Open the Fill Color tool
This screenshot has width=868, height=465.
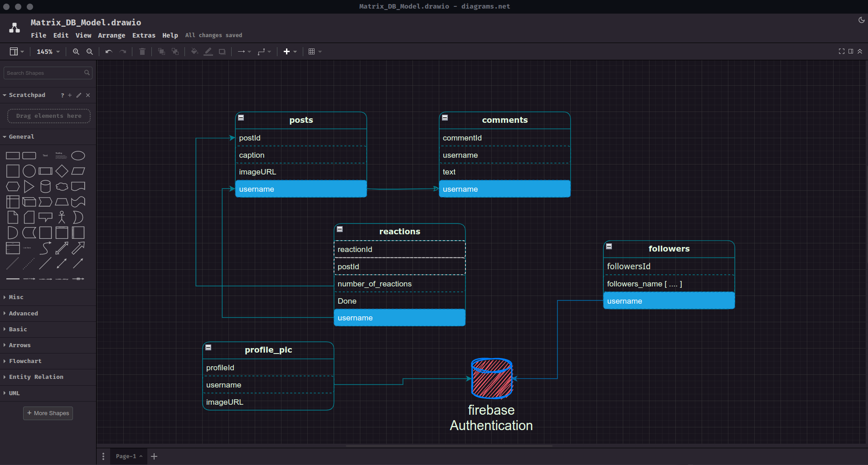click(194, 52)
